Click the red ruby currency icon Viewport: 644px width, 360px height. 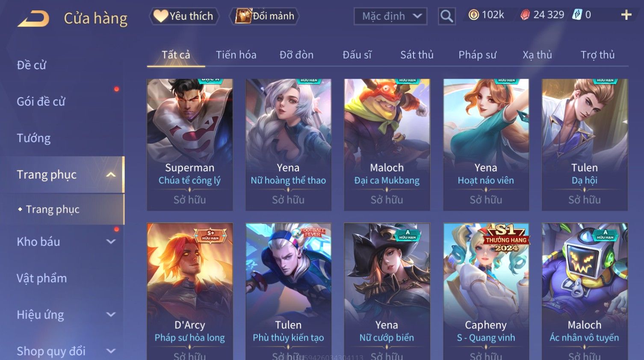coord(525,15)
